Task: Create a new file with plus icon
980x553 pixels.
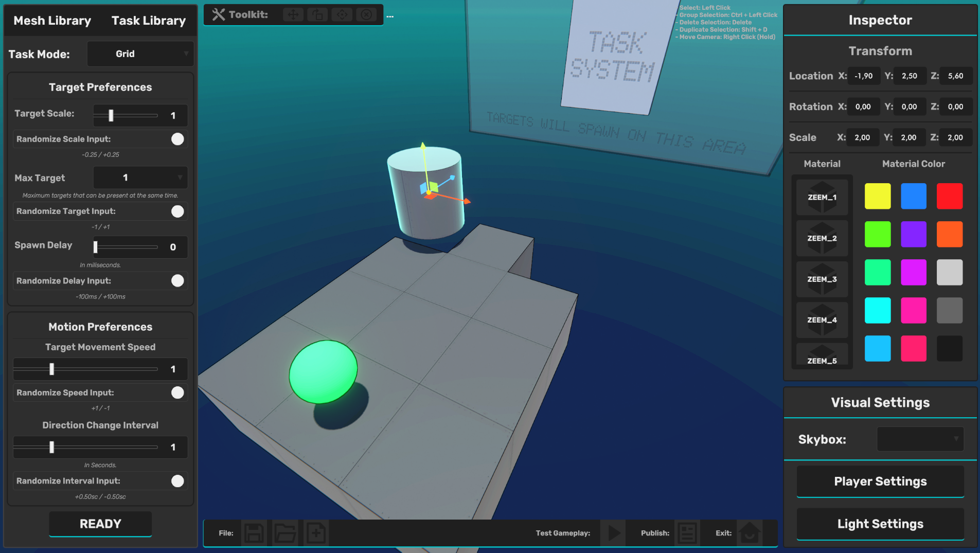Action: tap(316, 533)
